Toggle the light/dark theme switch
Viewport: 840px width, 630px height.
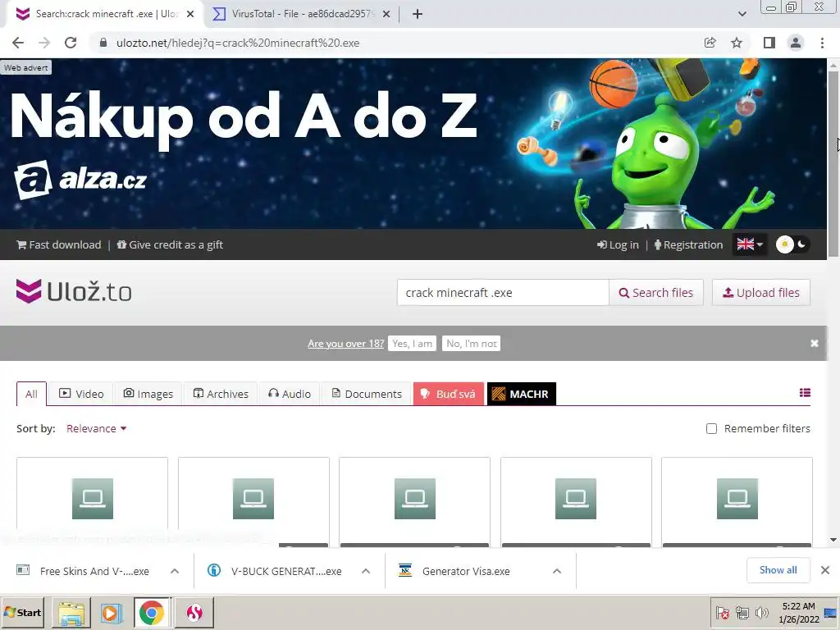[x=793, y=244]
